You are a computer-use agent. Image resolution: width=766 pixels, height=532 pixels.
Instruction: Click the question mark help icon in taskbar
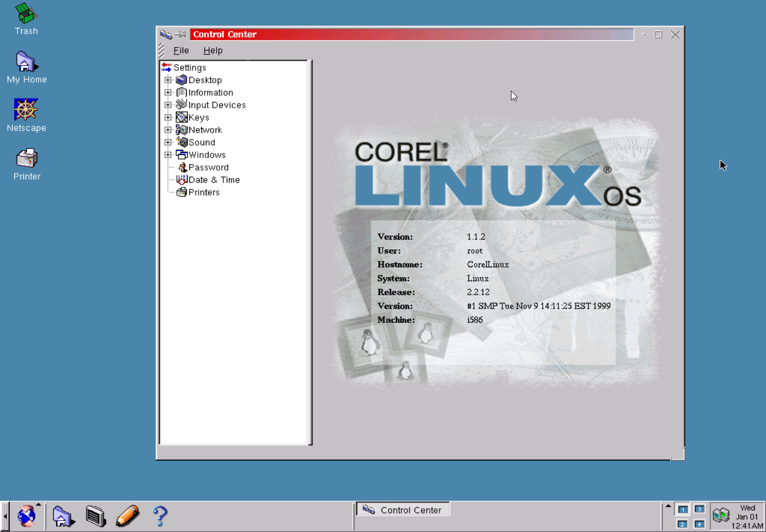(x=160, y=516)
